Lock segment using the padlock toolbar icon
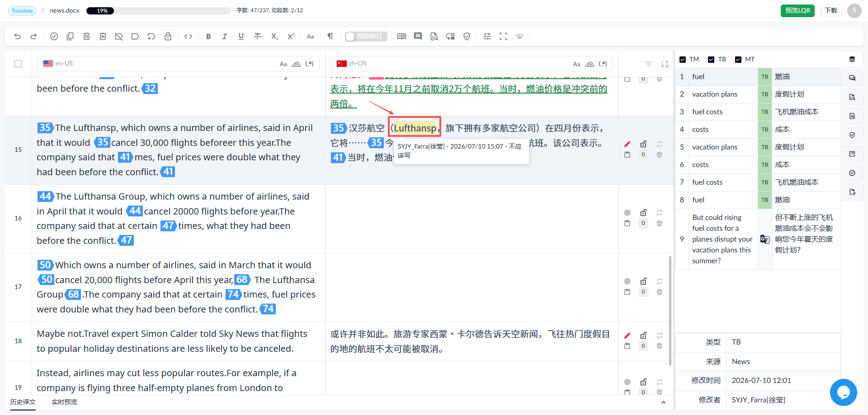The height and width of the screenshot is (415, 868). pos(168,37)
